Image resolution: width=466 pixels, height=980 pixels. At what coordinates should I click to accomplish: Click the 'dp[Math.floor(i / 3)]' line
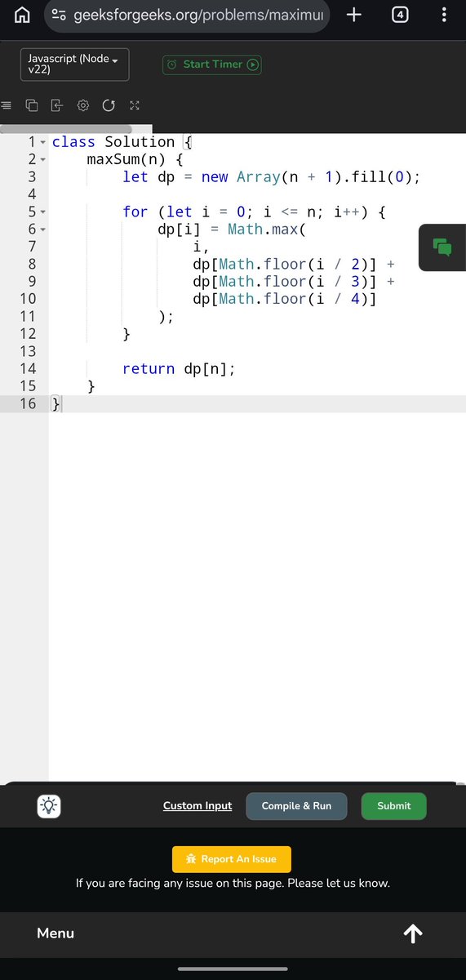click(294, 282)
